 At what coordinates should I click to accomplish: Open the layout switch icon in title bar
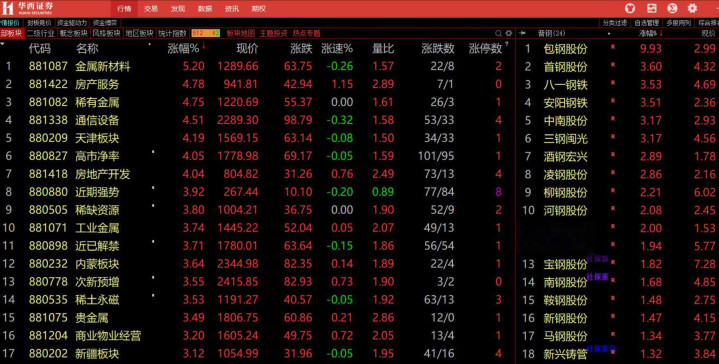(652, 8)
